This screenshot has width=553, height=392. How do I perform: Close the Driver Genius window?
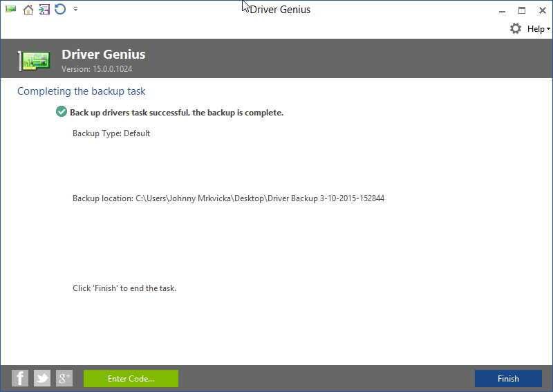543,10
